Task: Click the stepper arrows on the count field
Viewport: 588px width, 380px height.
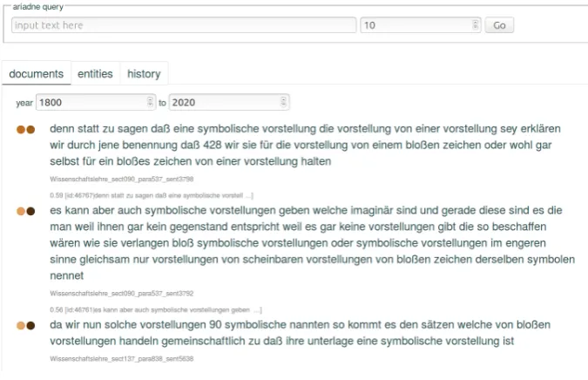Action: pos(475,25)
